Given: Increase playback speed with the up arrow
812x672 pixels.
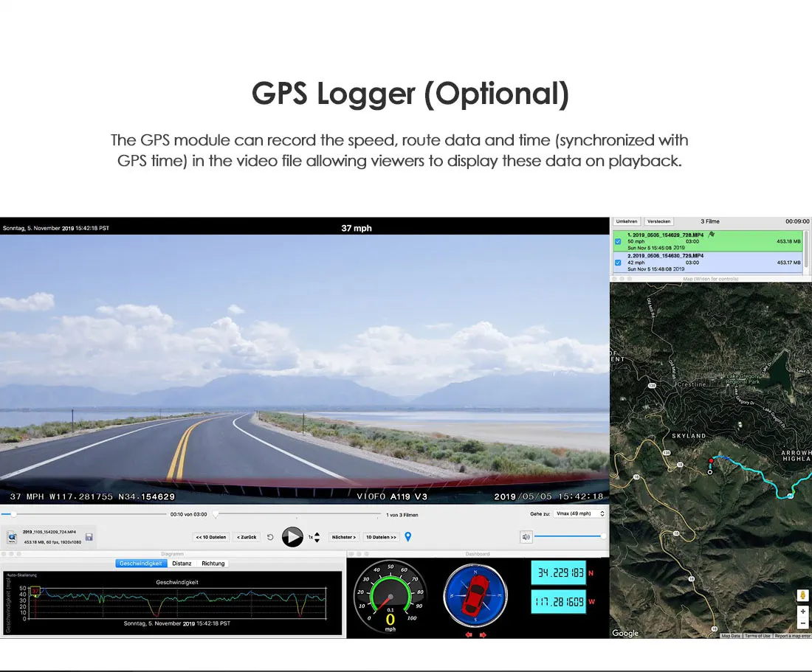Looking at the screenshot, I should (x=317, y=534).
